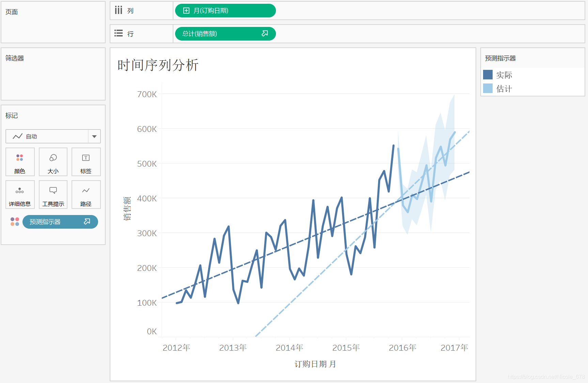Select the 月(订购日期) pill on Columns
The height and width of the screenshot is (383, 588).
(x=225, y=11)
